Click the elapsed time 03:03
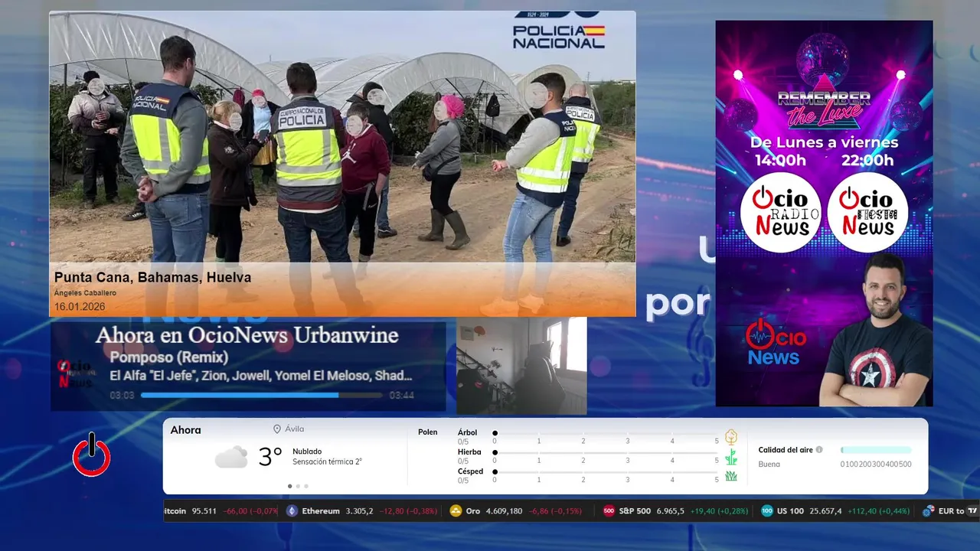The image size is (980, 551). (x=122, y=396)
